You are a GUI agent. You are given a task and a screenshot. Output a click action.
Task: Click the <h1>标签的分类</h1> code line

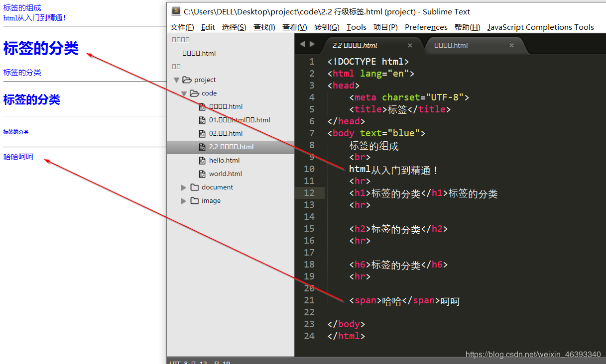pos(423,193)
